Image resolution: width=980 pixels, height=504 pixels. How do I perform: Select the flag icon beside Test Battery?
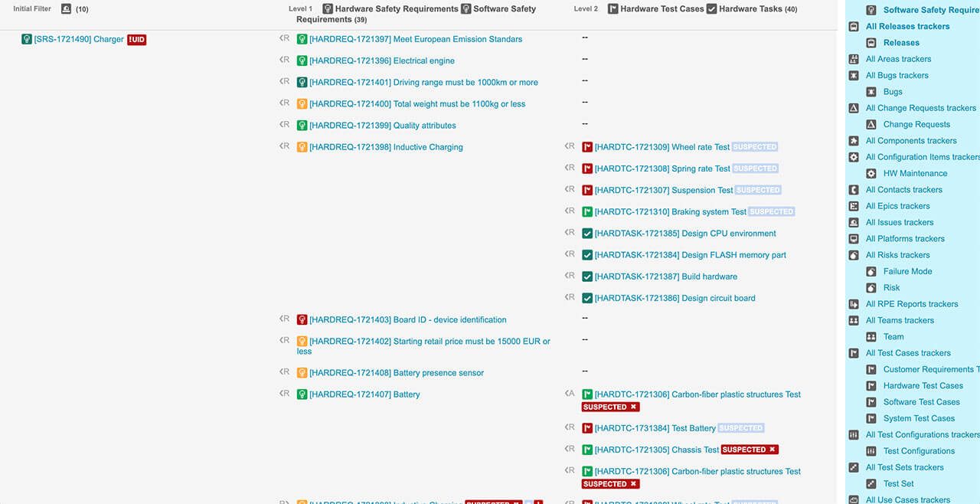(x=587, y=428)
